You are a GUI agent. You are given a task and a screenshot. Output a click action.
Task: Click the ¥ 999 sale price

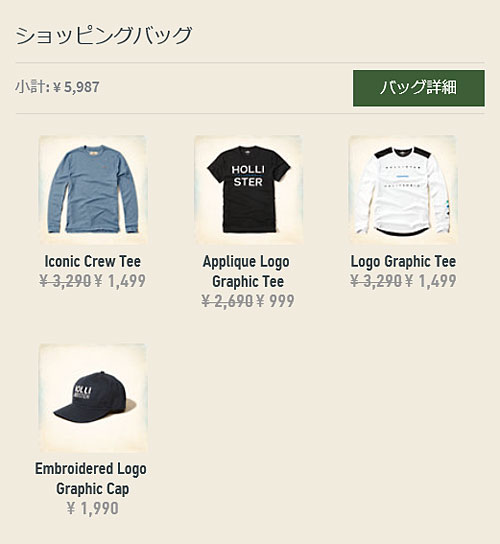point(275,301)
